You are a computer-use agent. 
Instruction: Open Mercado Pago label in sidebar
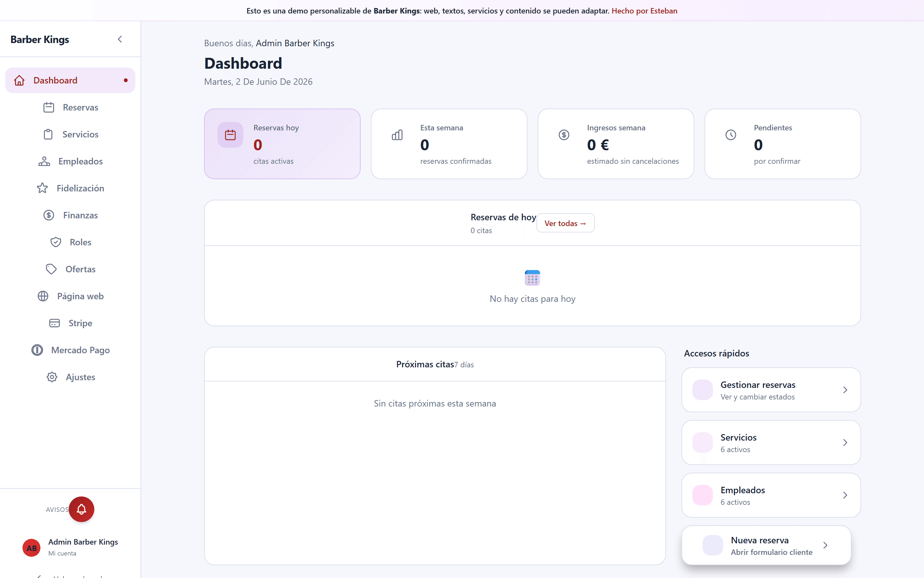pyautogui.click(x=81, y=350)
